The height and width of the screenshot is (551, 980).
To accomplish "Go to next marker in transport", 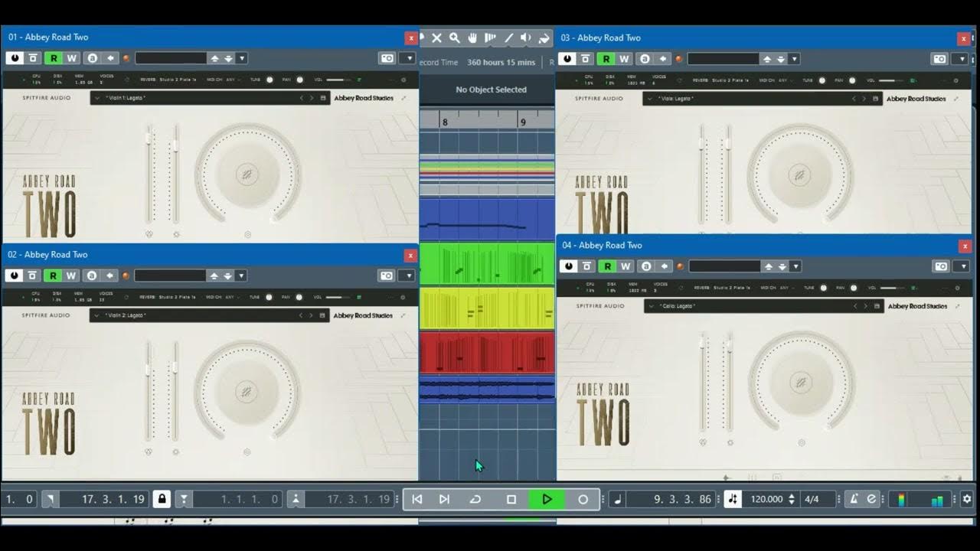I will pyautogui.click(x=444, y=499).
